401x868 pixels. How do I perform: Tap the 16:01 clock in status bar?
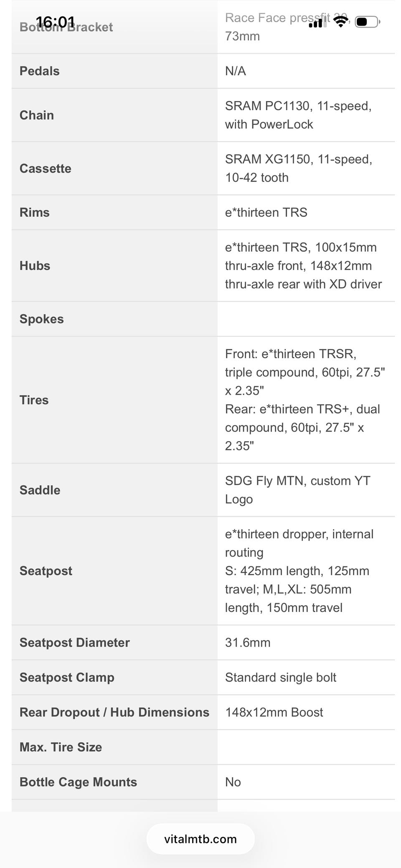click(x=56, y=21)
